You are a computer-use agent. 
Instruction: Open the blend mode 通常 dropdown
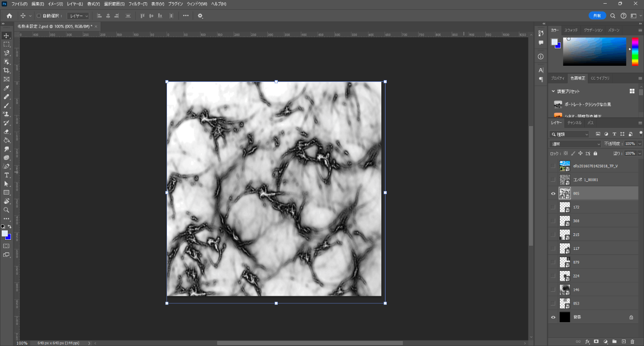(575, 144)
